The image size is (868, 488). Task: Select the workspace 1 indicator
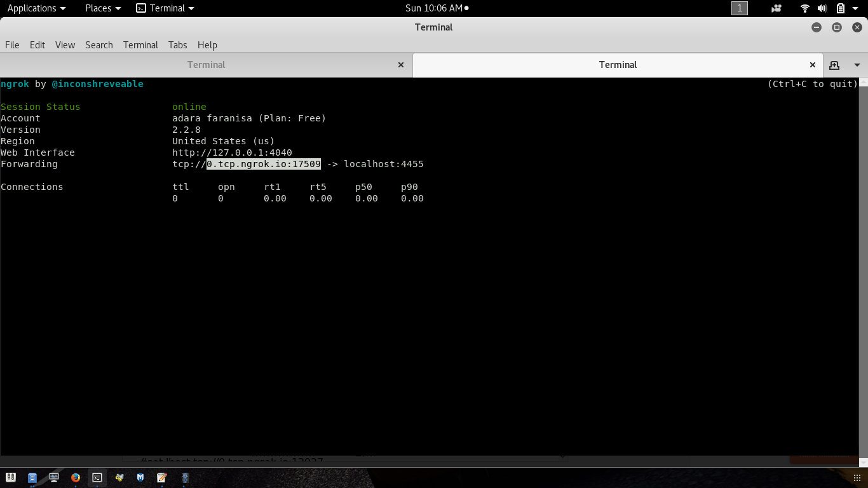(x=740, y=8)
